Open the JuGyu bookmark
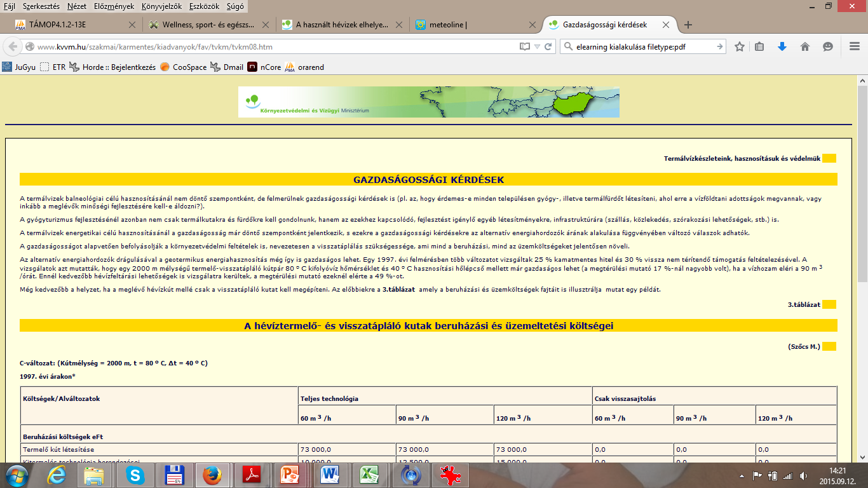 click(x=19, y=67)
